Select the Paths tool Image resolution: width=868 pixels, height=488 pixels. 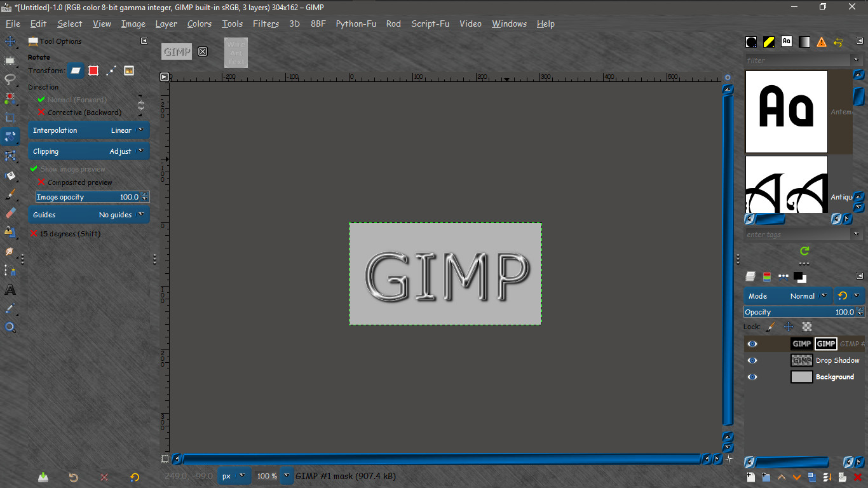click(x=10, y=271)
